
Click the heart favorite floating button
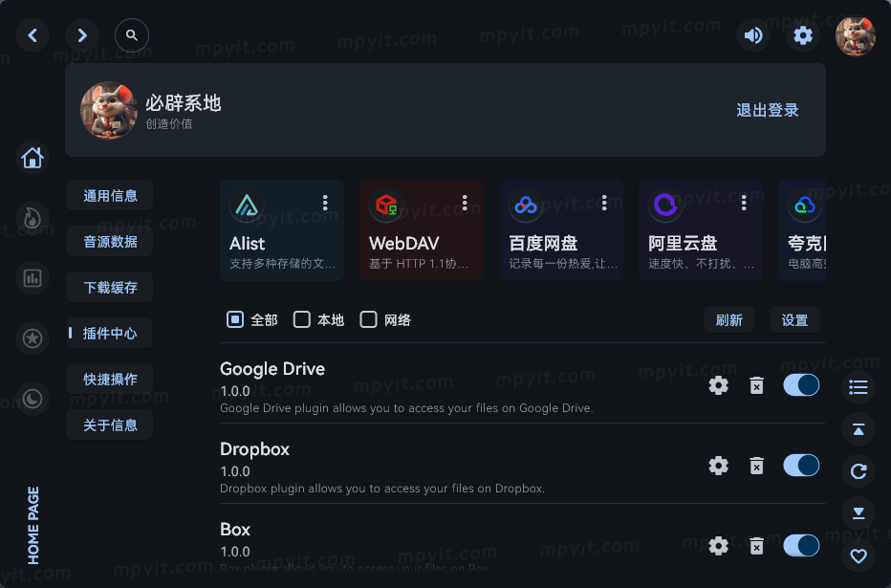(858, 555)
